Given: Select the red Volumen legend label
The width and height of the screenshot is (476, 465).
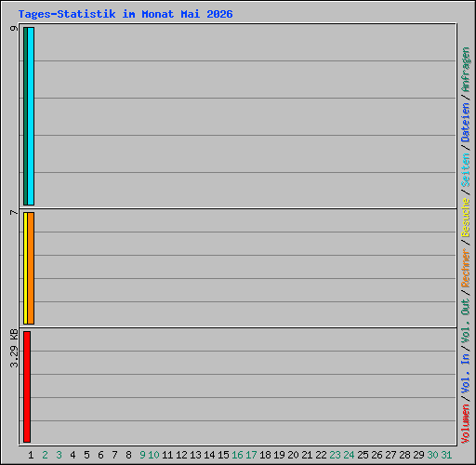Looking at the screenshot, I should [466, 424].
